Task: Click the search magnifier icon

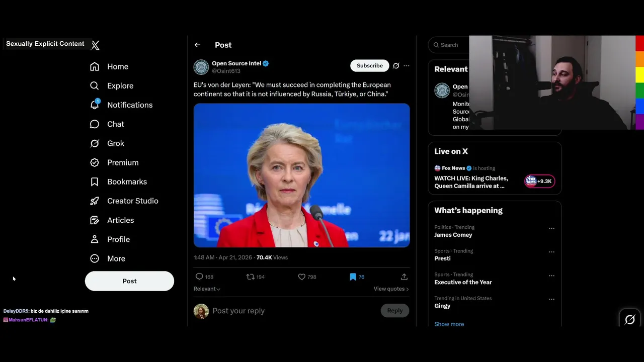Action: 436,45
